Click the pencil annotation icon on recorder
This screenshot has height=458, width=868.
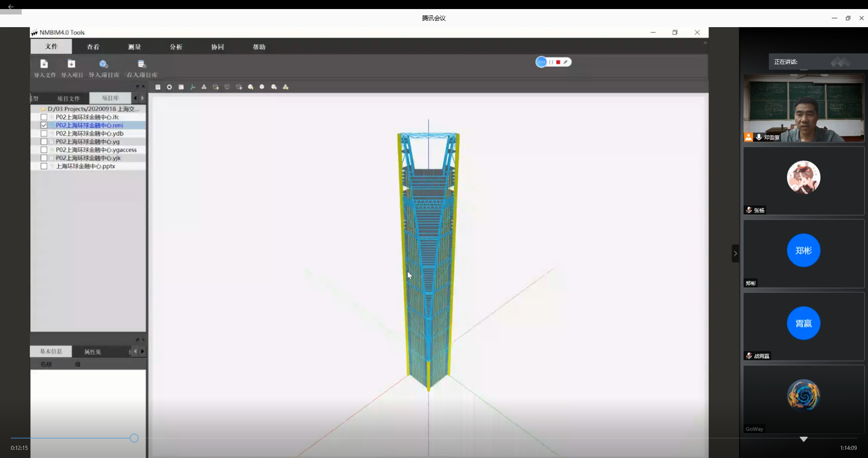tap(566, 62)
